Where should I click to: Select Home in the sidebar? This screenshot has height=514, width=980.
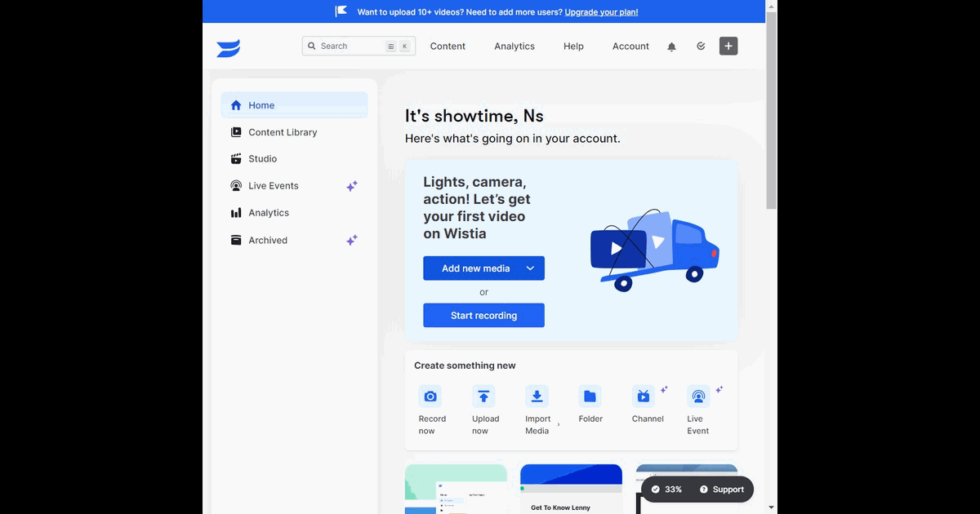click(x=294, y=105)
